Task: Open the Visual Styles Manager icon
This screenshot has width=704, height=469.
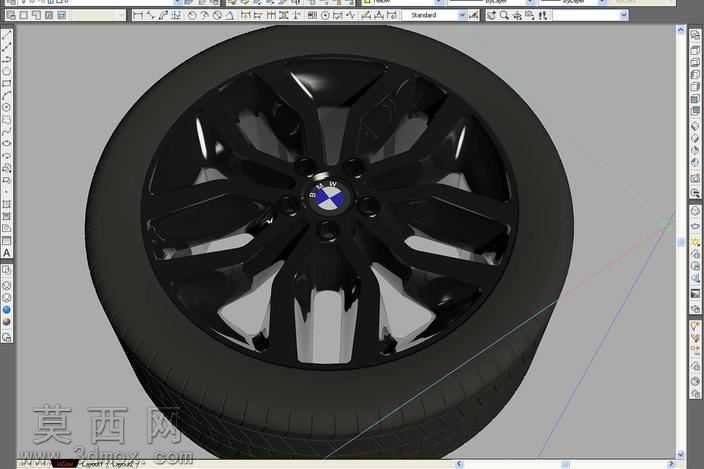Action: click(x=7, y=337)
